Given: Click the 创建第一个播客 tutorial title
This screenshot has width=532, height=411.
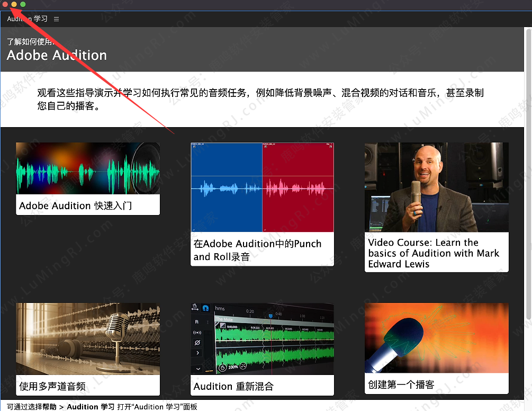Looking at the screenshot, I should click(401, 385).
